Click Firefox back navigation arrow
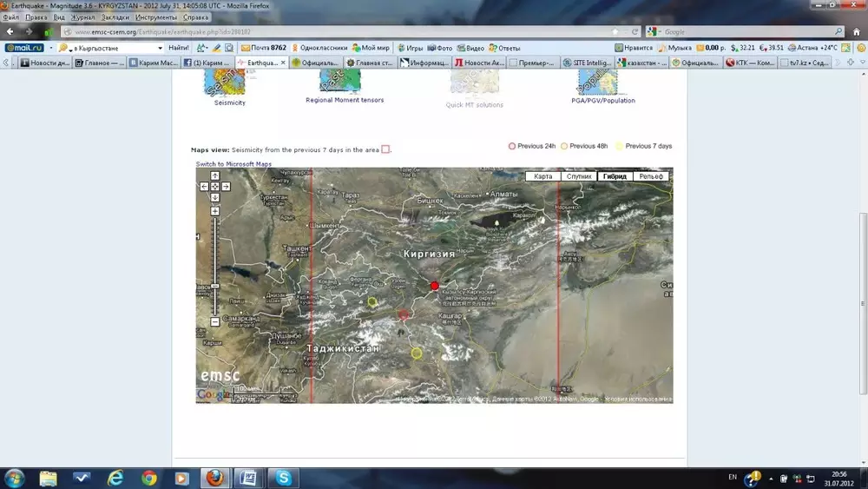Viewport: 868px width, 489px height. pyautogui.click(x=10, y=31)
